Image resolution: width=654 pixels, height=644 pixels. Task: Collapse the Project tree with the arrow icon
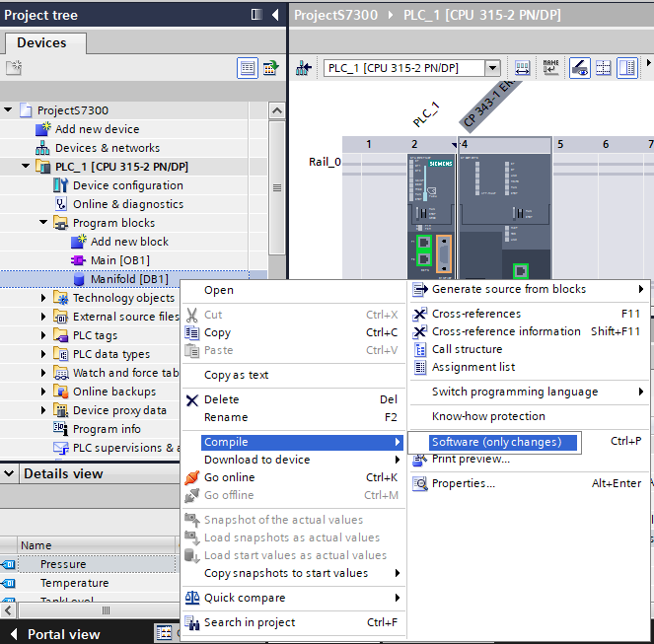pos(275,15)
